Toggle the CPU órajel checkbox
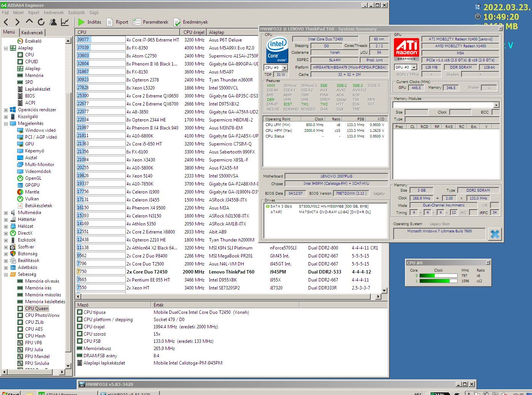Screen dimensions: 532x395 pyautogui.click(x=80, y=326)
